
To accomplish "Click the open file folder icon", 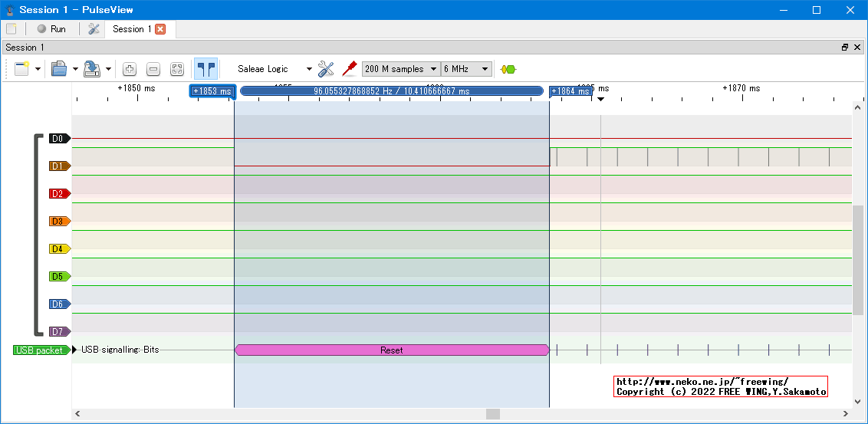I will pyautogui.click(x=59, y=69).
